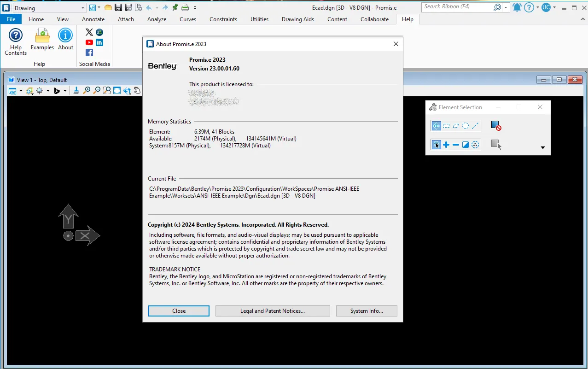
Task: Select Block selection method
Action: (x=446, y=126)
